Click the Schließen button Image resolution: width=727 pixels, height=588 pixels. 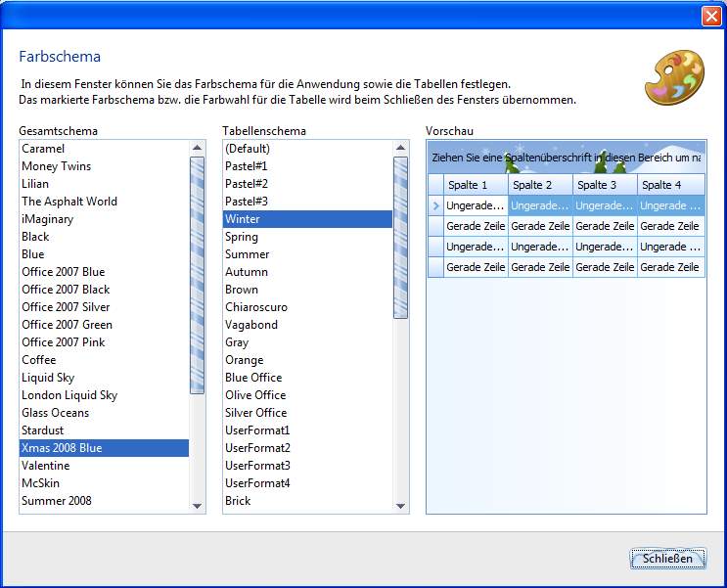coord(667,559)
